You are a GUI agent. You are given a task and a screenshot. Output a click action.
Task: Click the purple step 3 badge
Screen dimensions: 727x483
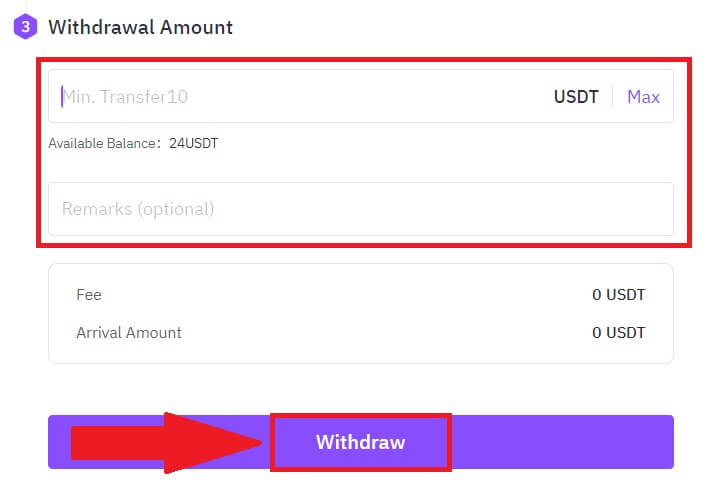25,27
